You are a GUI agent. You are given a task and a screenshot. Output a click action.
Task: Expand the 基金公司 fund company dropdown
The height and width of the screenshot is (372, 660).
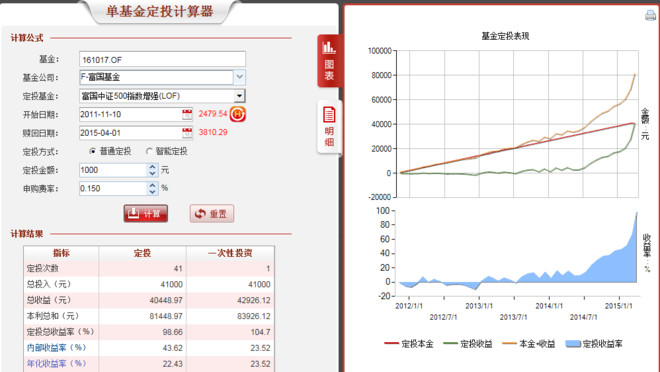240,77
